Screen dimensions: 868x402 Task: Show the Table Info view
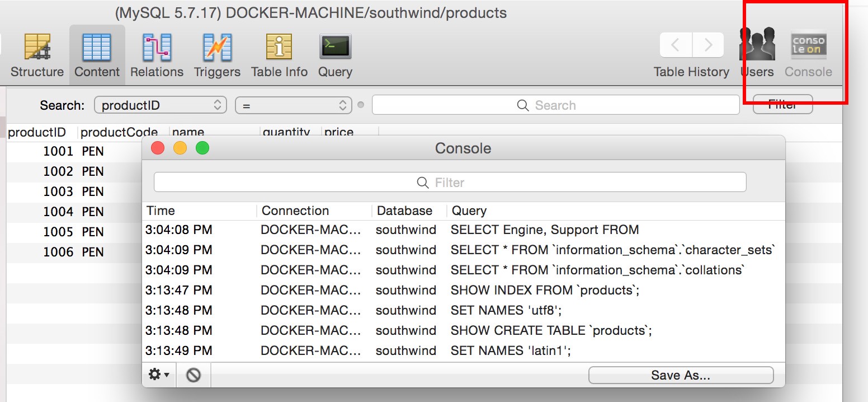279,55
